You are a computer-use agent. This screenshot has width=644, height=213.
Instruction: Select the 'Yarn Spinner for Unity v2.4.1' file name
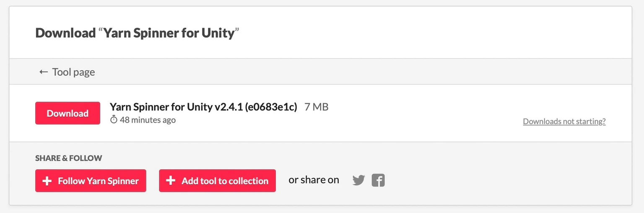pyautogui.click(x=161, y=107)
